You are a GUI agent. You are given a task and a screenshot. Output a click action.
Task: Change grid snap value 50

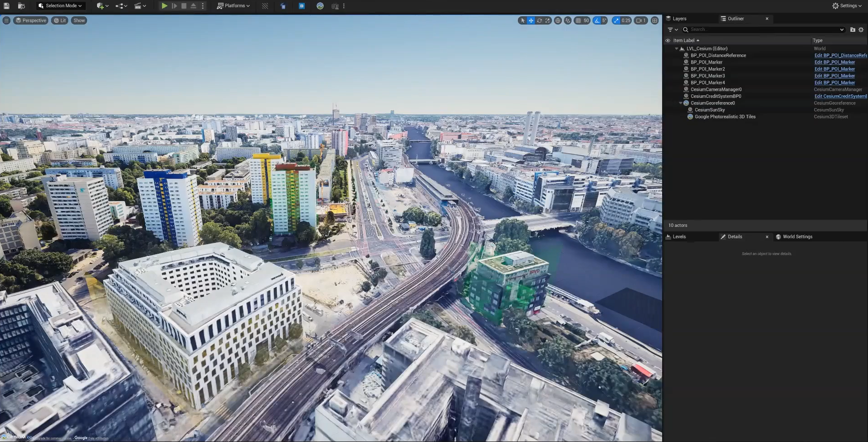586,20
